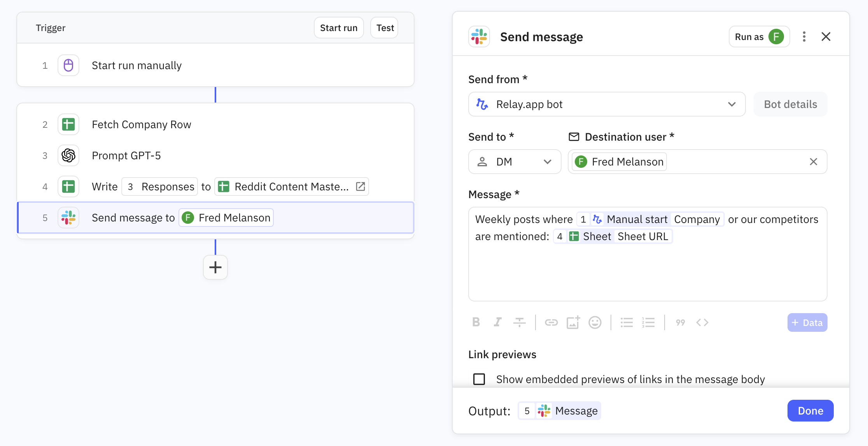
Task: Open the three-dot more options menu
Action: tap(804, 37)
